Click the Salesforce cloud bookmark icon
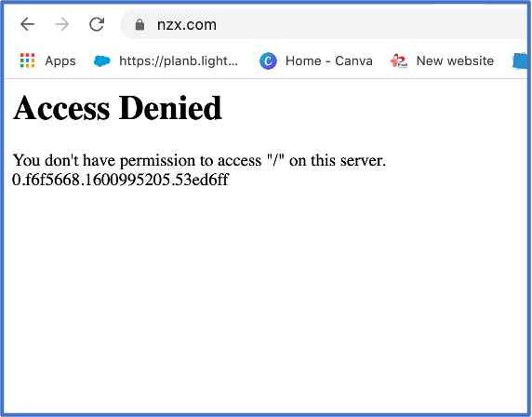The height and width of the screenshot is (417, 532). [101, 61]
